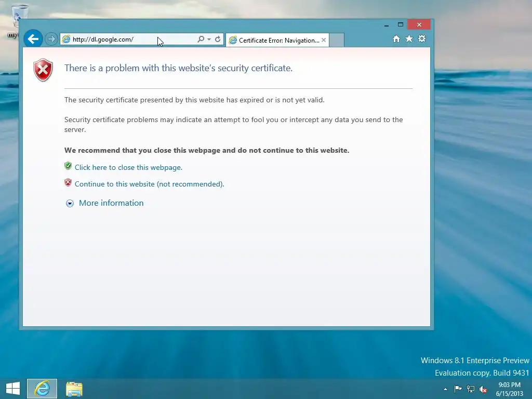Expand More information section
Image resolution: width=532 pixels, height=399 pixels.
[70, 203]
